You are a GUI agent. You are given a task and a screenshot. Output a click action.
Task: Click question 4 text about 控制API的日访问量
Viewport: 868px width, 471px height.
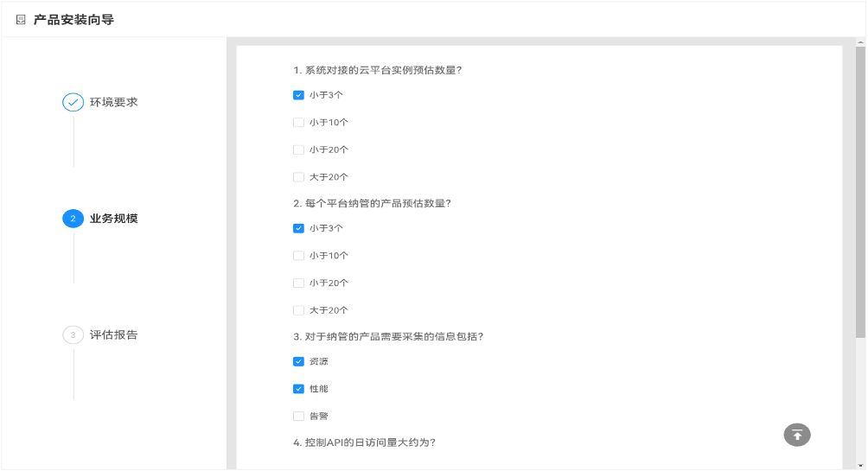[364, 442]
